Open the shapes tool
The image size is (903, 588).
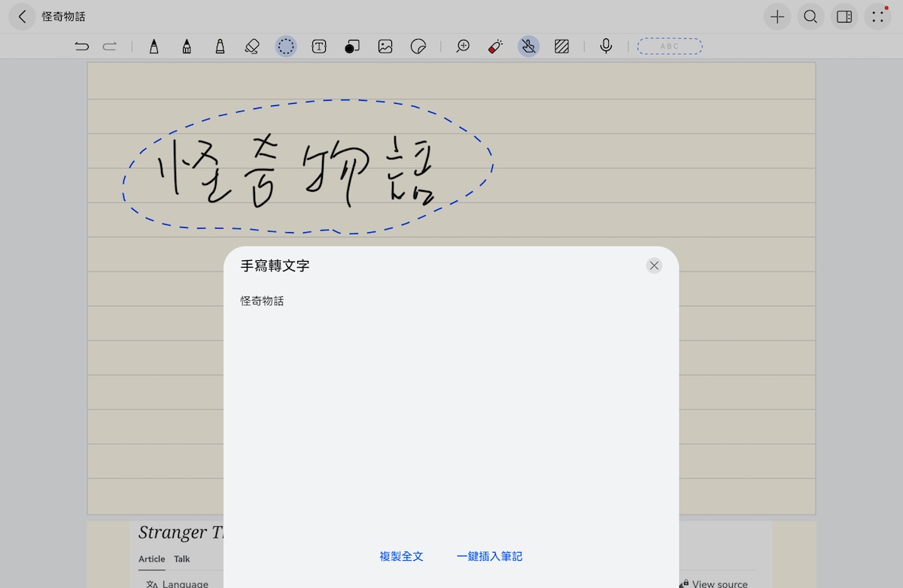coord(351,47)
